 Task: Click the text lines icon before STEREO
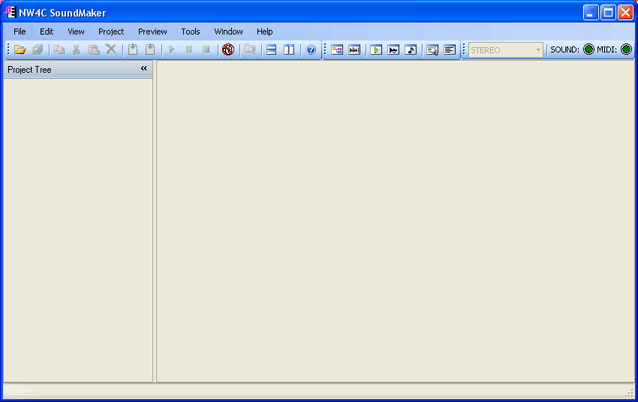point(450,50)
